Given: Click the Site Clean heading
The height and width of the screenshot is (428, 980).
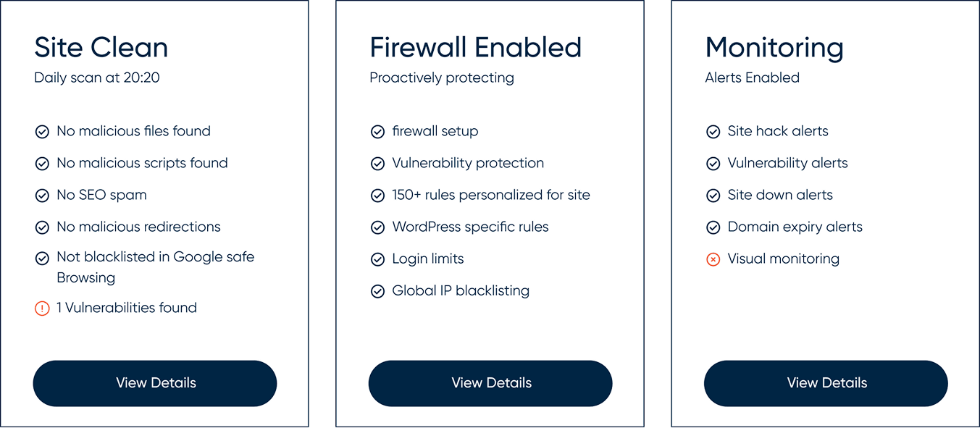Looking at the screenshot, I should pyautogui.click(x=101, y=48).
